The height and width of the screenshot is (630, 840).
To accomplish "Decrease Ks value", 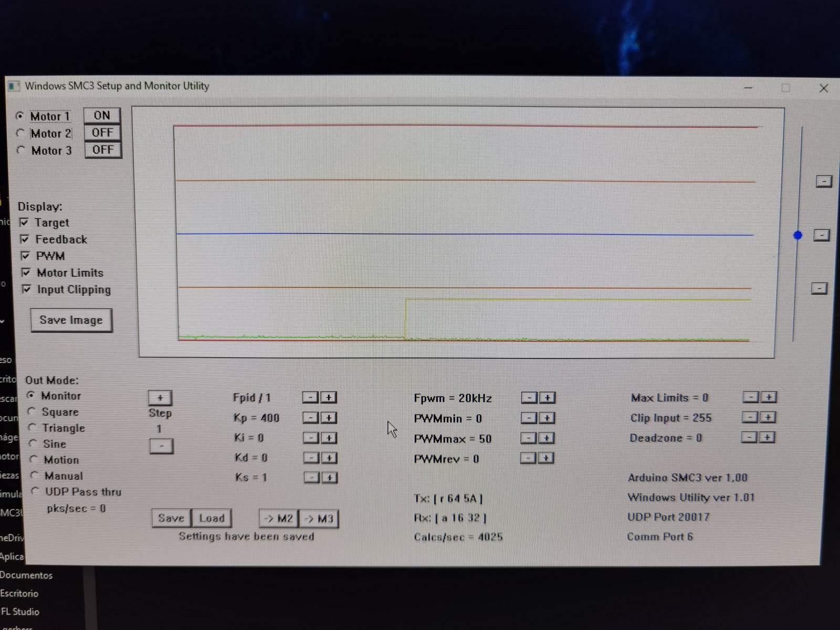I will point(312,477).
